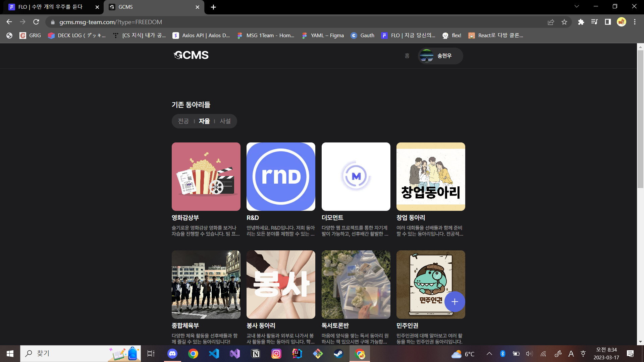Image resolution: width=644 pixels, height=362 pixels.
Task: Click the share icon in the address bar
Action: 551,22
